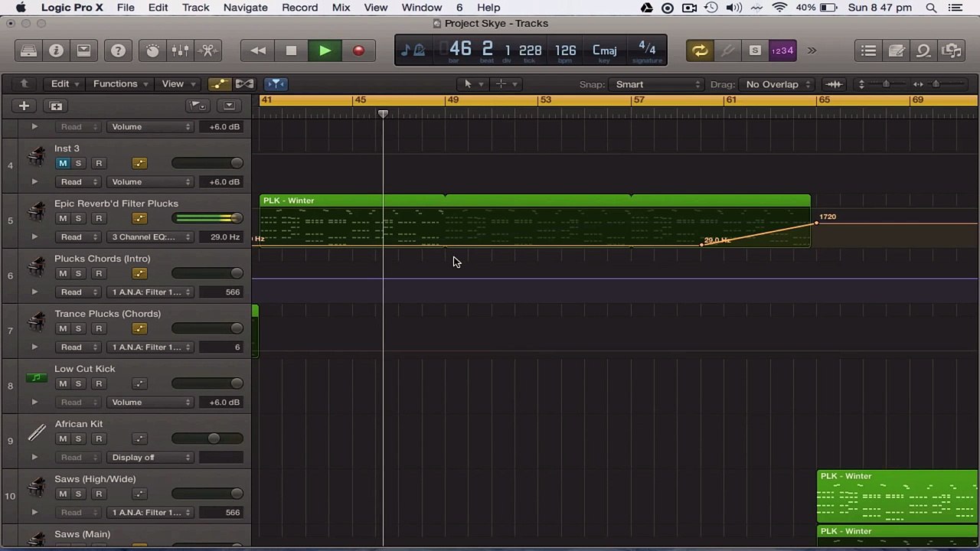Add a new track with plus button
This screenshot has width=980, height=551.
click(x=24, y=106)
